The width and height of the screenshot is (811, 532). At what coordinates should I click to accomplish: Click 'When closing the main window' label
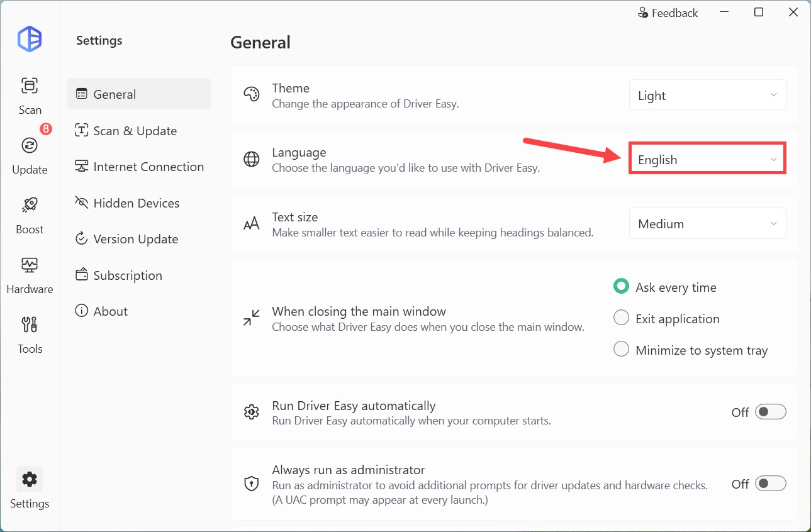(359, 311)
